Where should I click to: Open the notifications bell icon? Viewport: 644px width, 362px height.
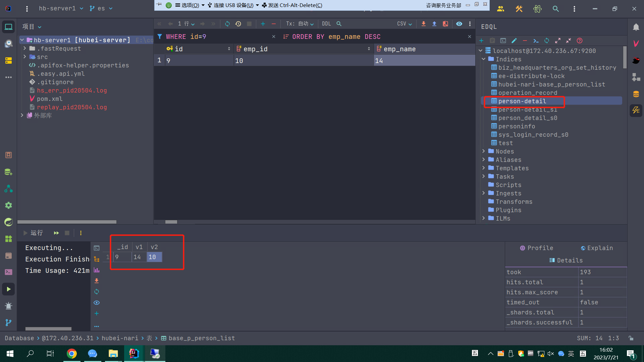coord(636,27)
